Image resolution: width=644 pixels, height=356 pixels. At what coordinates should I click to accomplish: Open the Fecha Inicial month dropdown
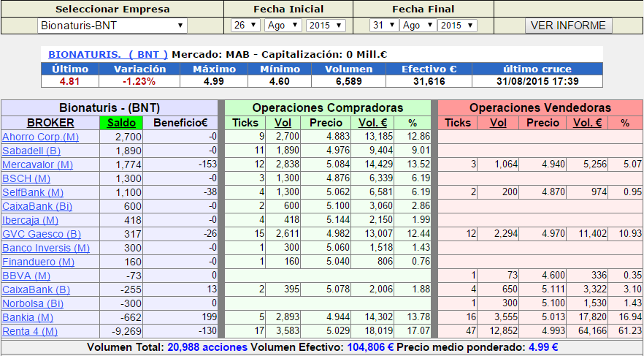(283, 26)
